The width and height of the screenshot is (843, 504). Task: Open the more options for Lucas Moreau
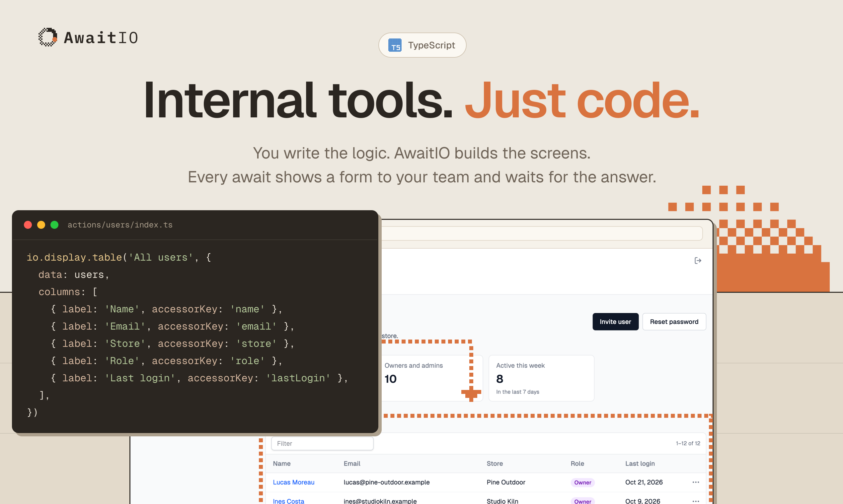(x=696, y=482)
